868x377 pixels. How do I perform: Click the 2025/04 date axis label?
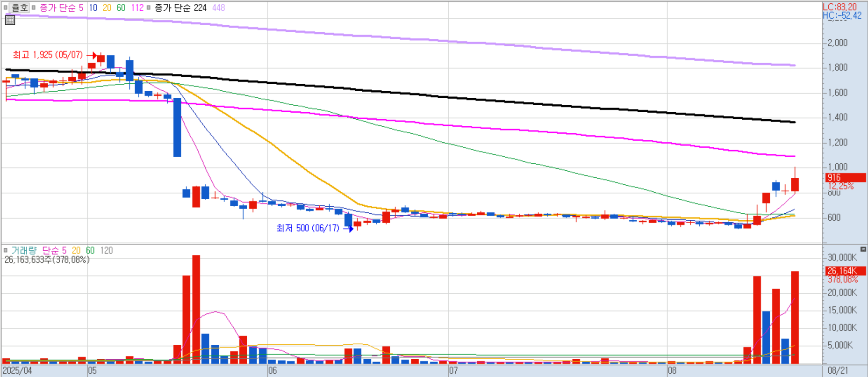point(18,370)
